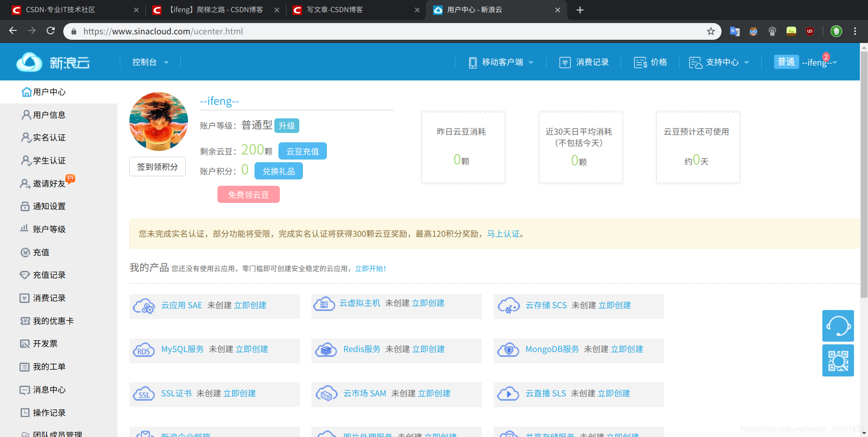Screen dimensions: 868x437
Task: Click 立即创建 for 云存储 SCS
Action: click(615, 305)
